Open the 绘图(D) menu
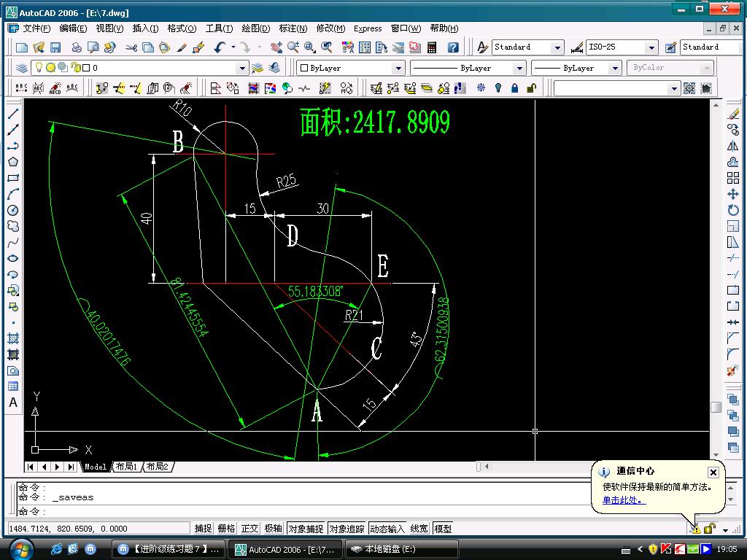The image size is (747, 560). click(x=256, y=28)
